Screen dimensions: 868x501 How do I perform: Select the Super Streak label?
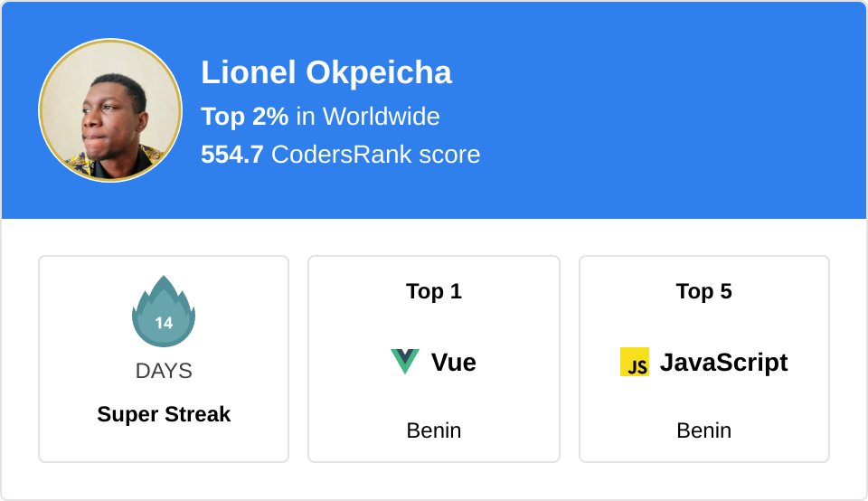pyautogui.click(x=164, y=414)
